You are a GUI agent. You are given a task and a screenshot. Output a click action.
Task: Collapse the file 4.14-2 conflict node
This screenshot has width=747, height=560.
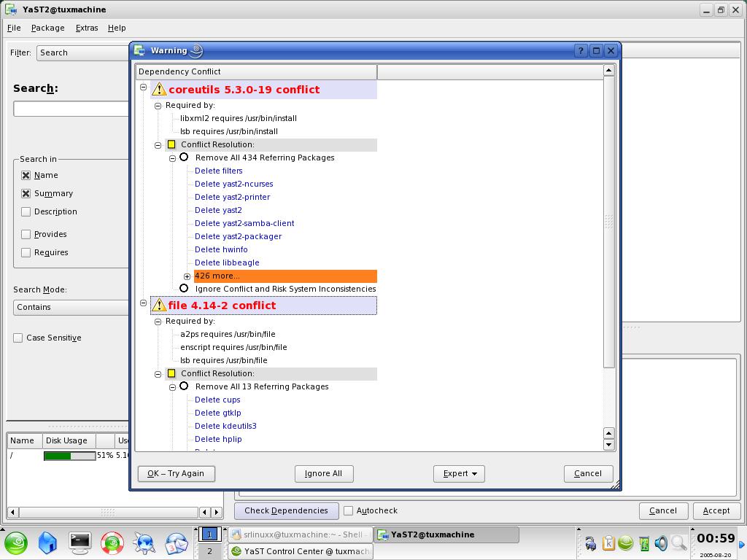pos(144,303)
